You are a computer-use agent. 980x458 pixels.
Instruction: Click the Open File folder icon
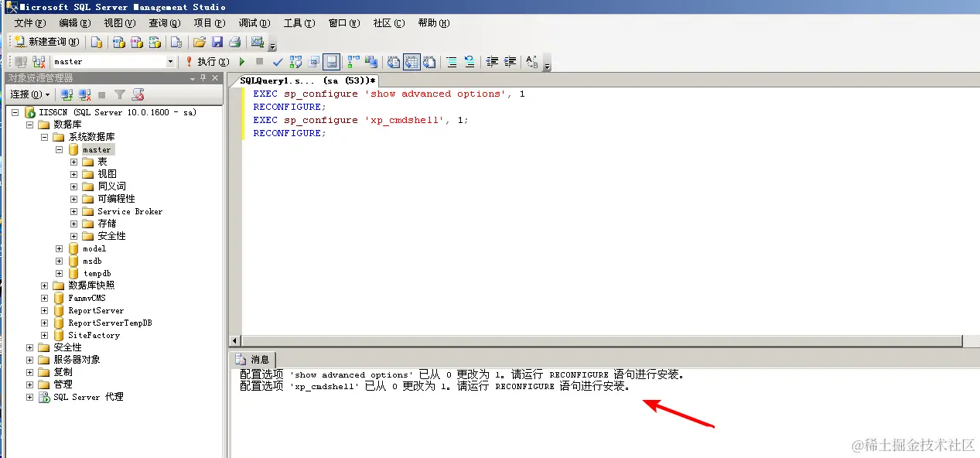(x=200, y=42)
